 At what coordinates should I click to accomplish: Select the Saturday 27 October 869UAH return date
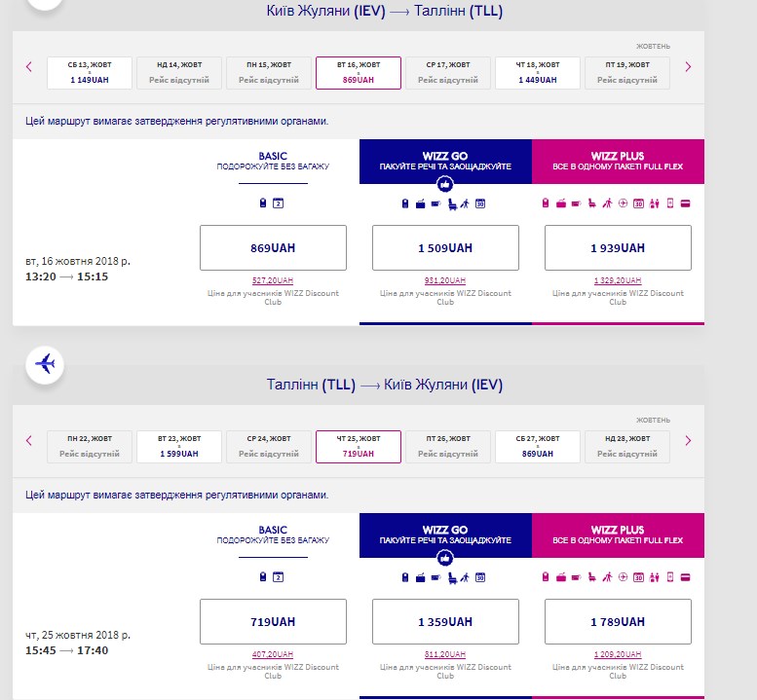coord(538,447)
